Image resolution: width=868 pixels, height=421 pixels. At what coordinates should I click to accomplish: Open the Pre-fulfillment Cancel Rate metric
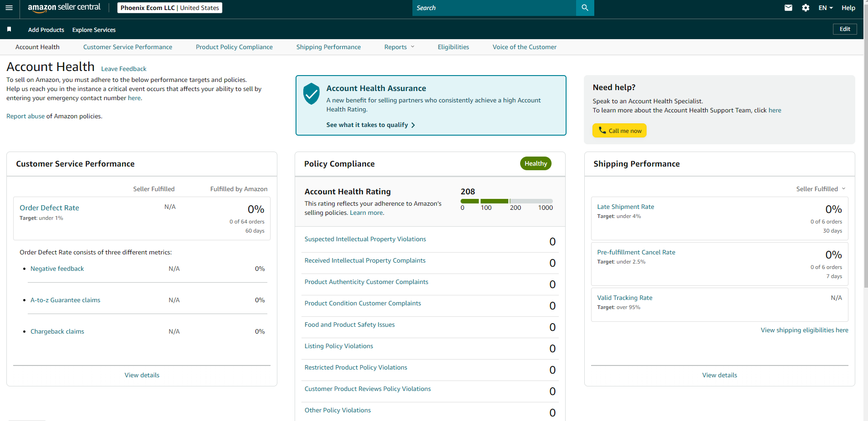(636, 252)
